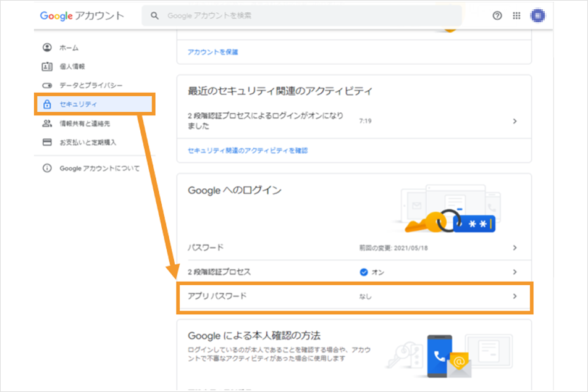Open the 2 段階認証プロセス row

click(354, 272)
